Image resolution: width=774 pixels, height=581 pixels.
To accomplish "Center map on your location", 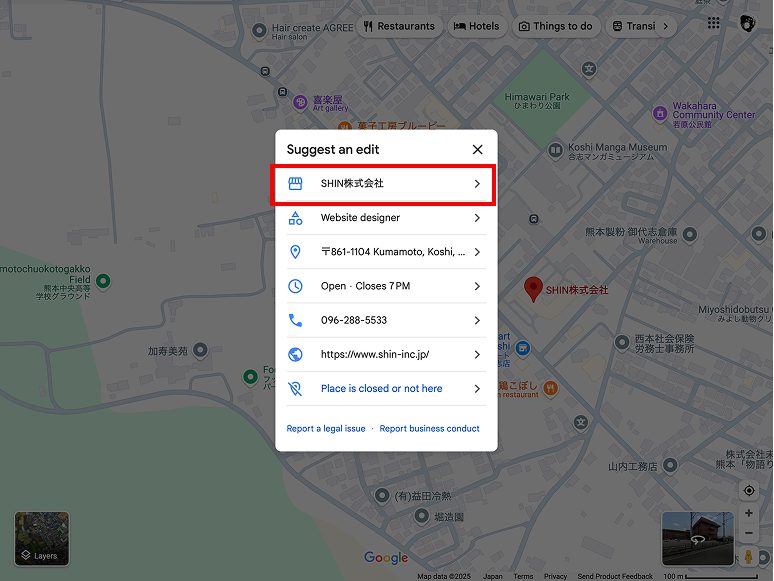I will point(749,491).
